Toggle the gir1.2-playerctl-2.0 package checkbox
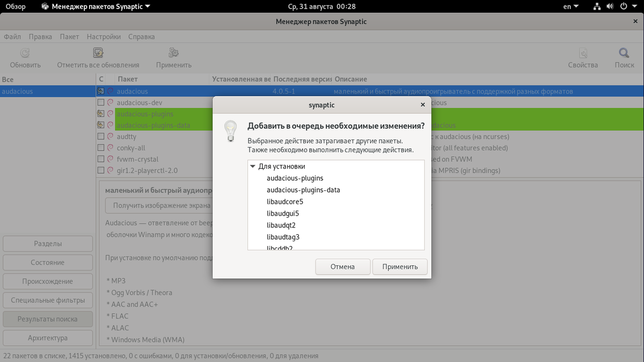 100,171
